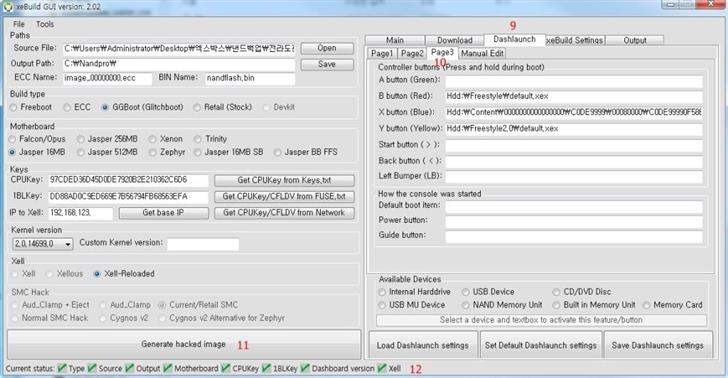Click the Source File path field

pyautogui.click(x=179, y=48)
